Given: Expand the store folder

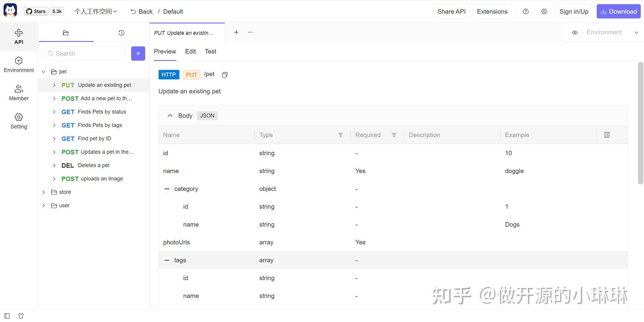Looking at the screenshot, I should coord(44,192).
